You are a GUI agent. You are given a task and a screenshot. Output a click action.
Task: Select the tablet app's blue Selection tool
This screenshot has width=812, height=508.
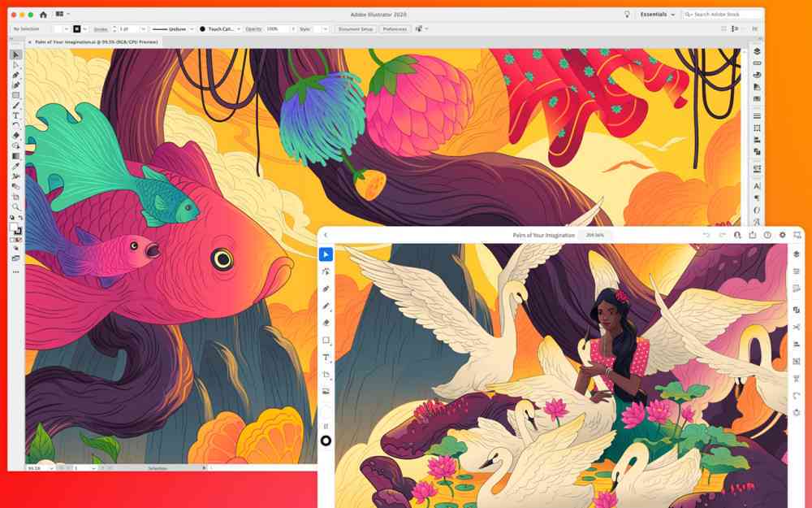click(326, 254)
